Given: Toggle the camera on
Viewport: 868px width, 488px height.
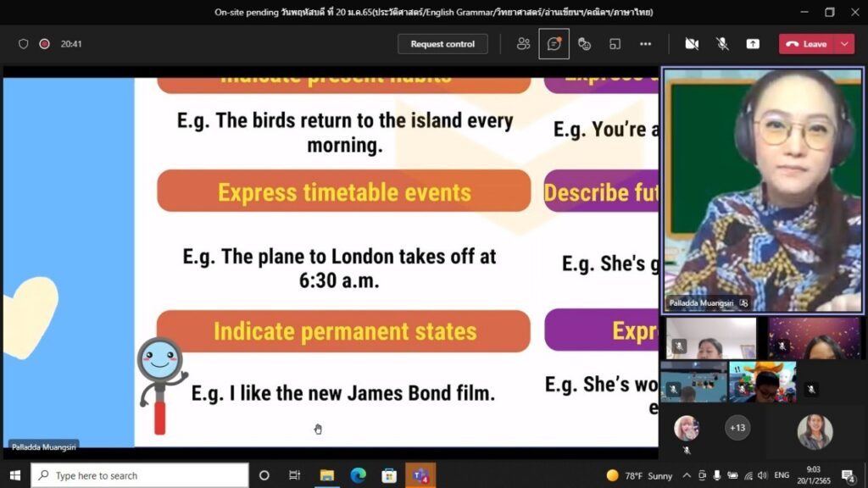Looking at the screenshot, I should pos(692,44).
